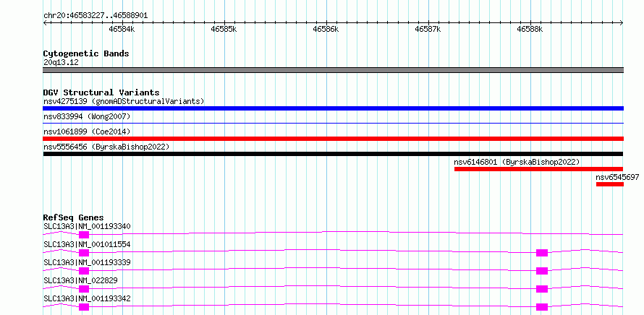Open the SLC13A3|NM_001193340 transcript label

coord(87,226)
